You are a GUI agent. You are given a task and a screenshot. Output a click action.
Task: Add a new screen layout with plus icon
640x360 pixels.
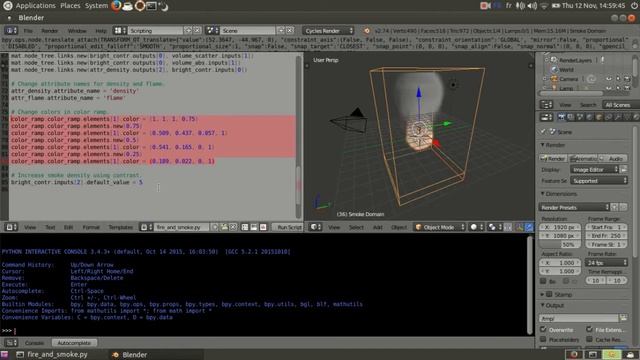(x=188, y=31)
